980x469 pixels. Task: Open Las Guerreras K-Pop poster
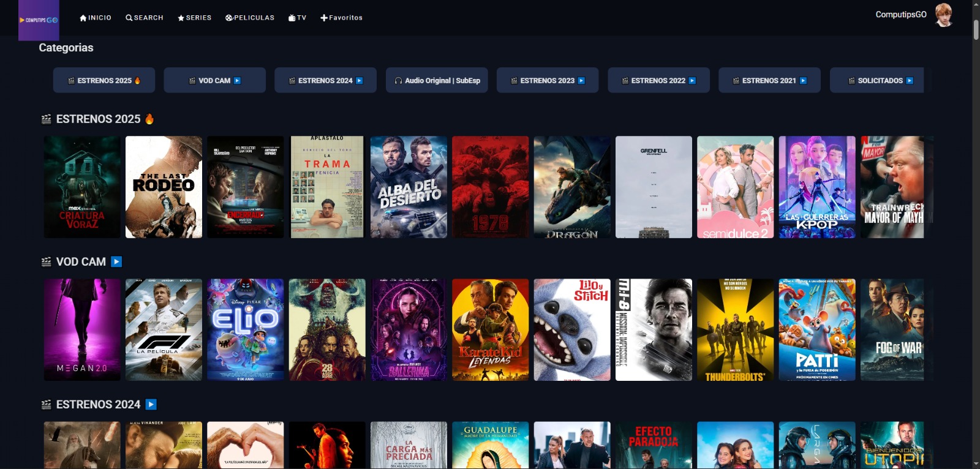pos(817,187)
